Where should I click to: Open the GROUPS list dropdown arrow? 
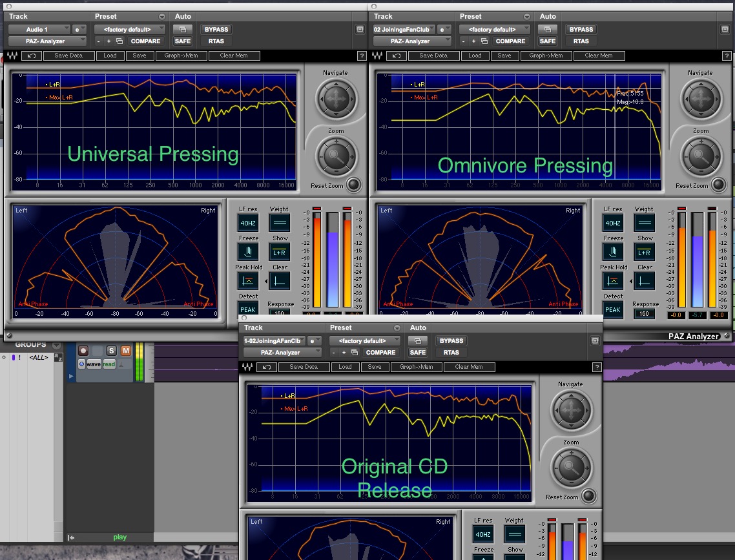coord(57,346)
